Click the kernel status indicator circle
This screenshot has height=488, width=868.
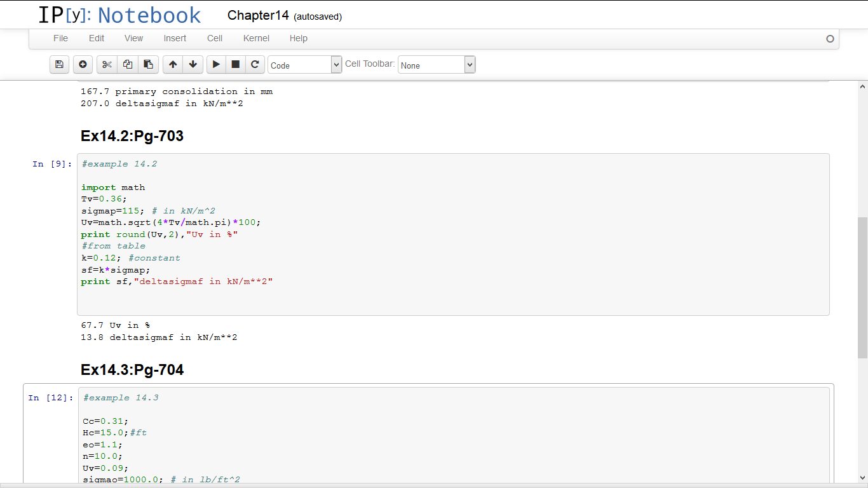pos(830,39)
